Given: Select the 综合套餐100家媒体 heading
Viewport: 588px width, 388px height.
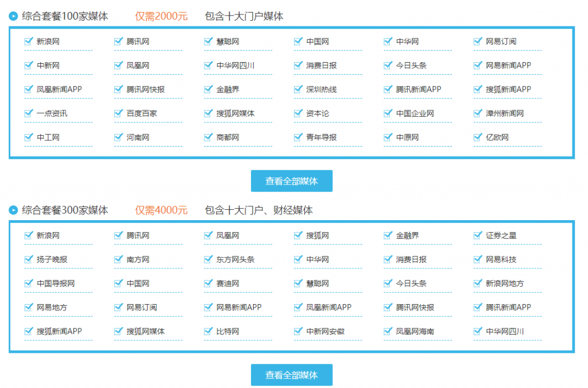Looking at the screenshot, I should 65,16.
